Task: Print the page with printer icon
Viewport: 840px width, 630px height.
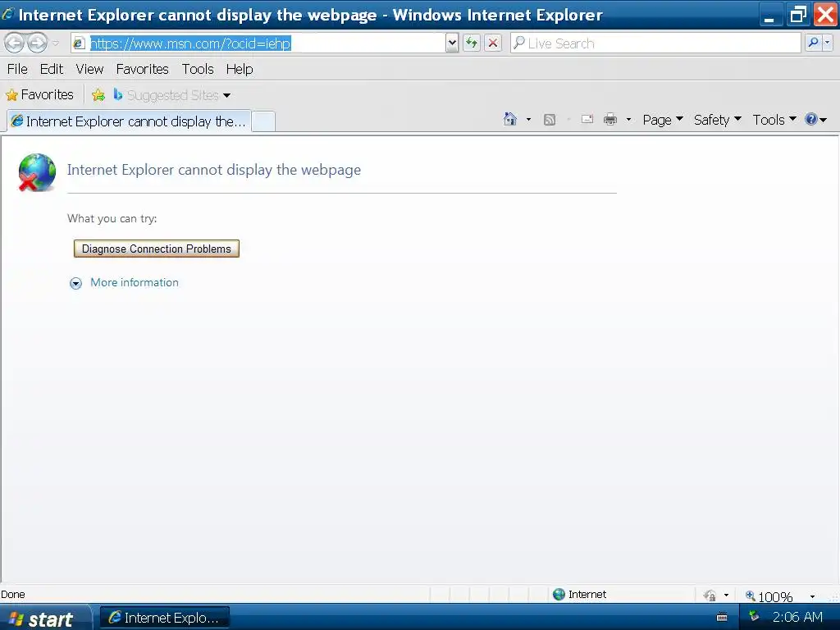Action: pyautogui.click(x=610, y=120)
